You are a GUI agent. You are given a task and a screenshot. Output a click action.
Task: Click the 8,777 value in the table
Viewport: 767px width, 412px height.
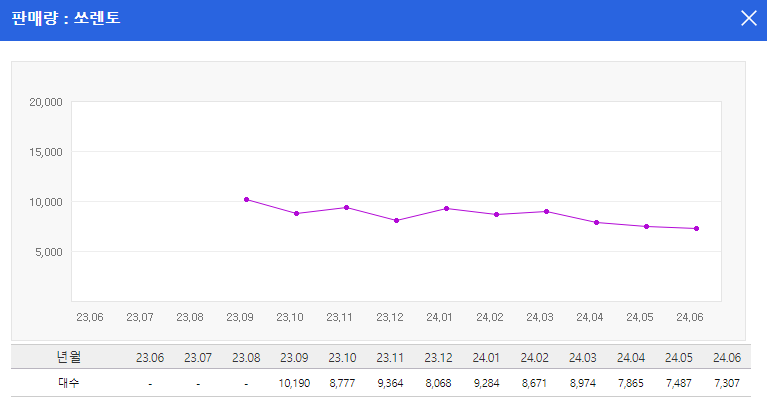coord(342,383)
